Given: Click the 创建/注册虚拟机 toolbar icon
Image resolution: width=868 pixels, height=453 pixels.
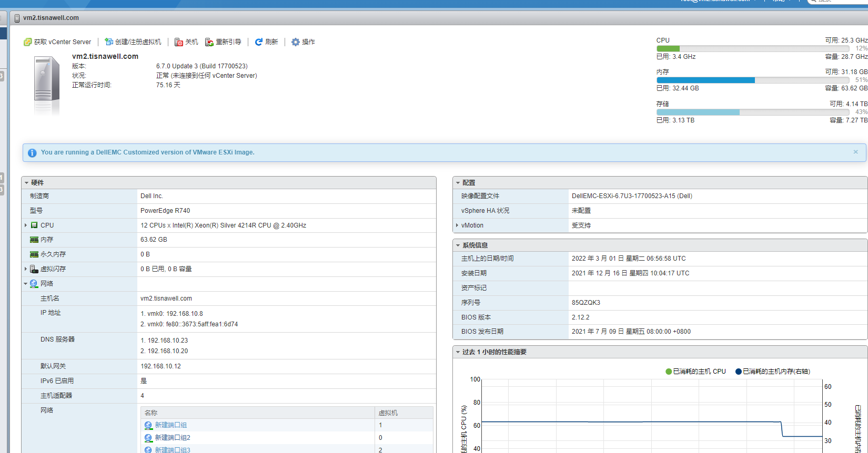Looking at the screenshot, I should (x=109, y=42).
